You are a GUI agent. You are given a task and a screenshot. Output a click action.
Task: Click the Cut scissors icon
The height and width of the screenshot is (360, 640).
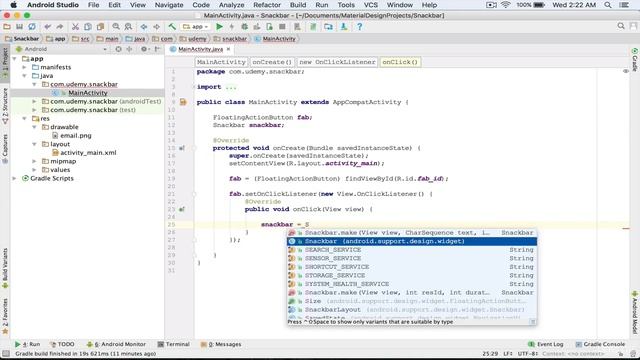point(75,27)
